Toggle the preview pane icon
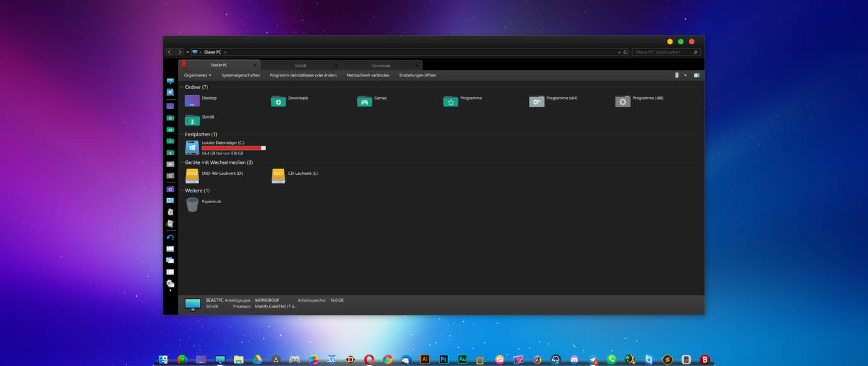 coord(697,75)
